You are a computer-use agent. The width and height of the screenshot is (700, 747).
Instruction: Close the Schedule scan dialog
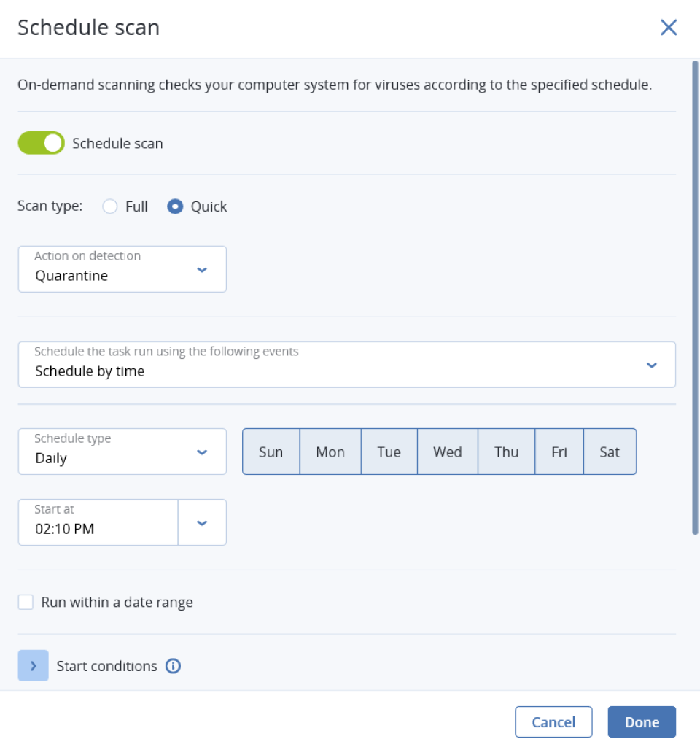669,27
